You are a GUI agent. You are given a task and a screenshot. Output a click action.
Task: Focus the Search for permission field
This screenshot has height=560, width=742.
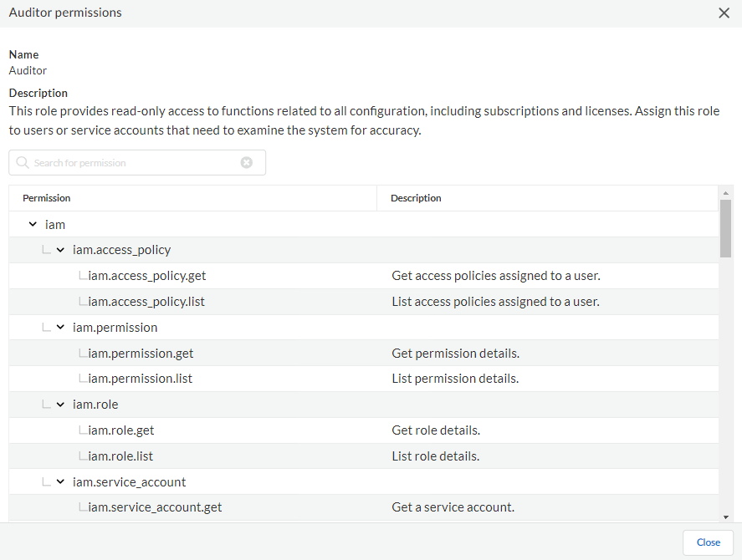click(134, 163)
